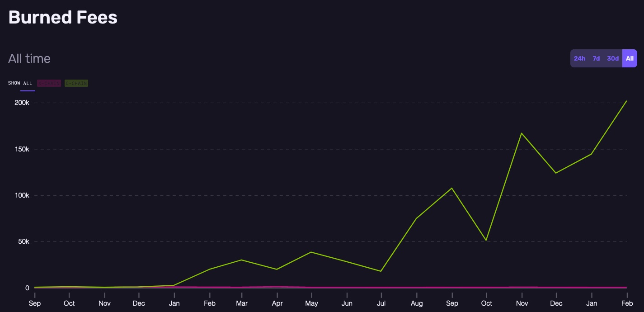This screenshot has width=644, height=312.
Task: Toggle the X-CHAIN series filter
Action: 49,83
